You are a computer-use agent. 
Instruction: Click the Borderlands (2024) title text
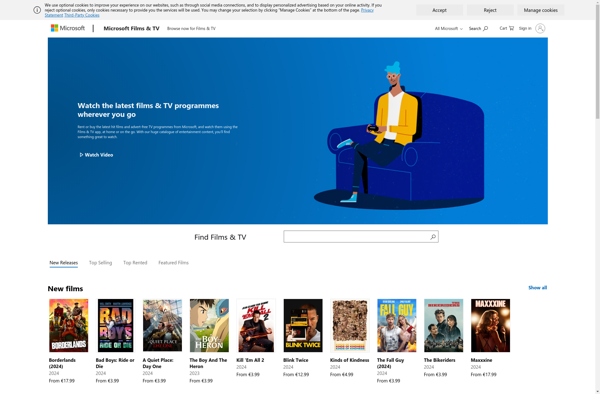[x=62, y=363]
